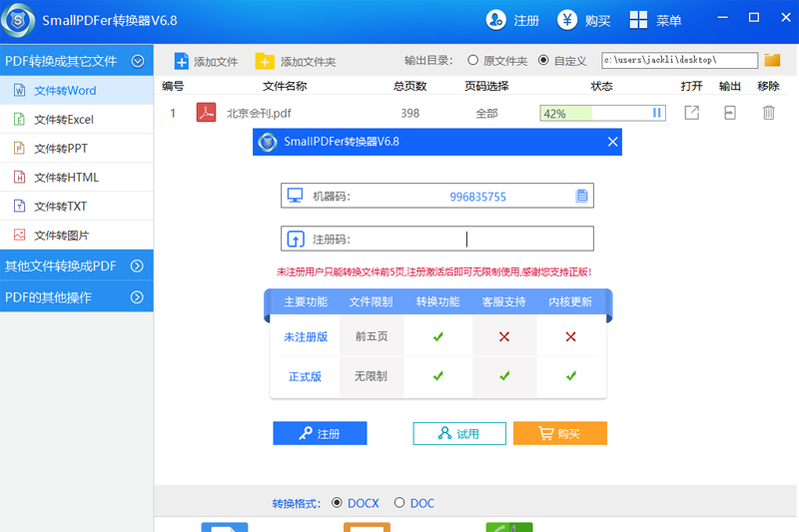Click 页码选择 column header
Screen dimensions: 799x532
point(486,86)
